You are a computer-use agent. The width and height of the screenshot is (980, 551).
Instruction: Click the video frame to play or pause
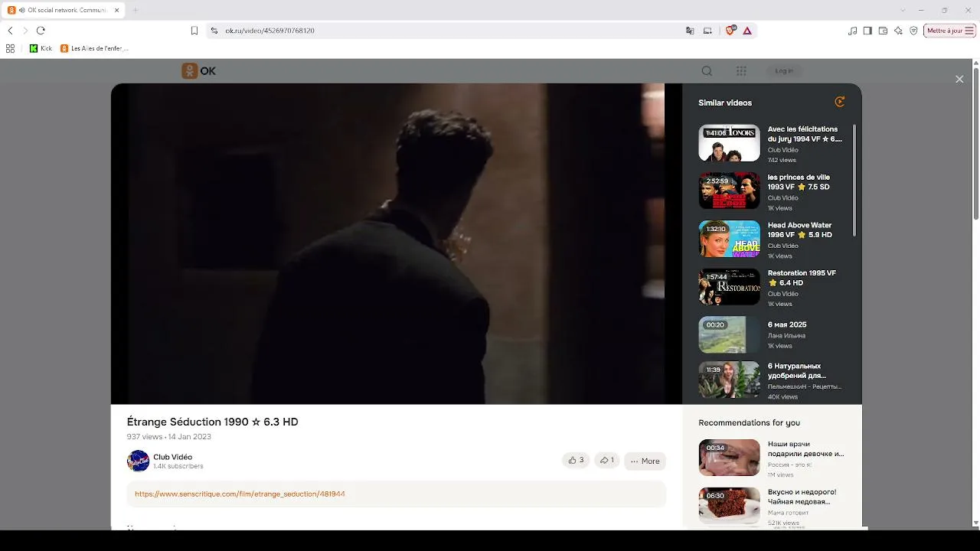(397, 243)
